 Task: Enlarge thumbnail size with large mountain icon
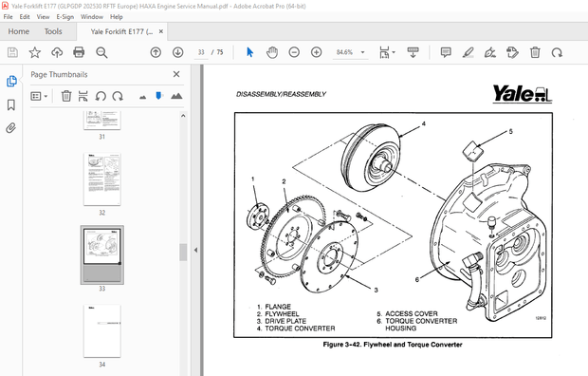click(176, 96)
